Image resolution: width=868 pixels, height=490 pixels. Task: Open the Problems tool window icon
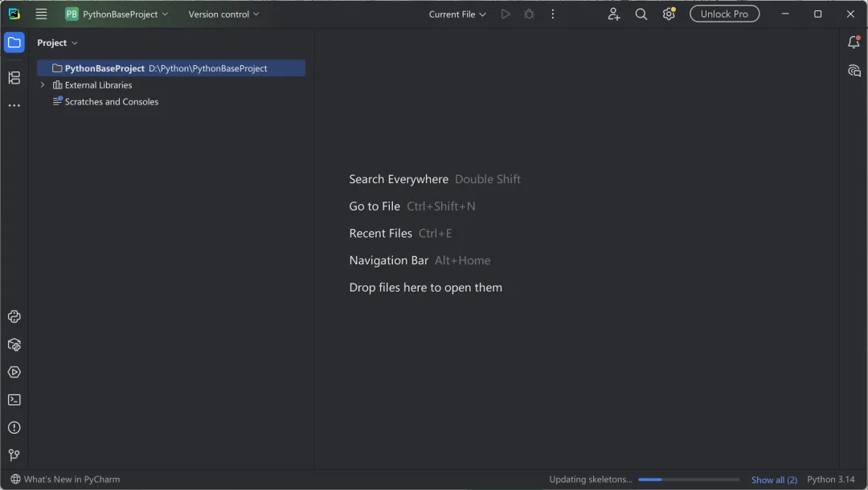(x=14, y=427)
